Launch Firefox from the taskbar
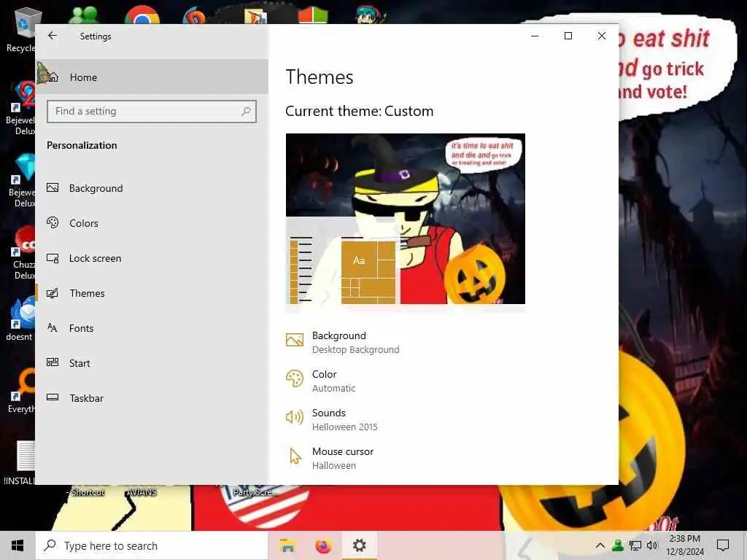747x560 pixels. point(323,545)
